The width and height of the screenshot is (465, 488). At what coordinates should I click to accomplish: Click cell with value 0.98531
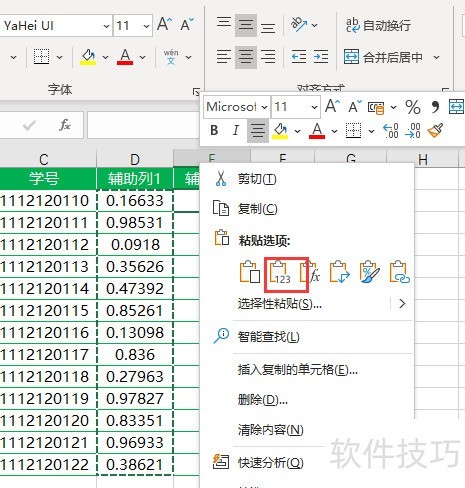[135, 223]
